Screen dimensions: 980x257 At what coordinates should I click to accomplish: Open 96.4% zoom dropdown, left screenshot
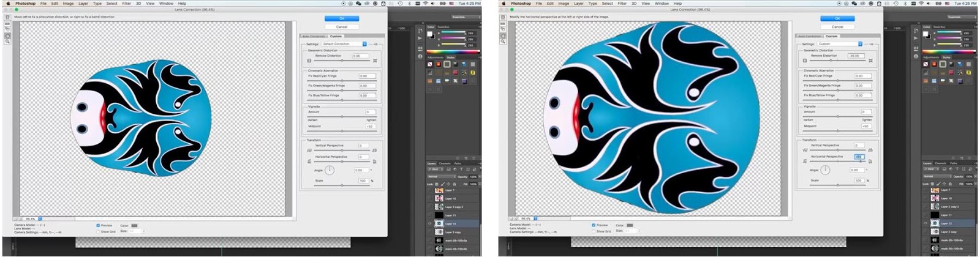(33, 218)
